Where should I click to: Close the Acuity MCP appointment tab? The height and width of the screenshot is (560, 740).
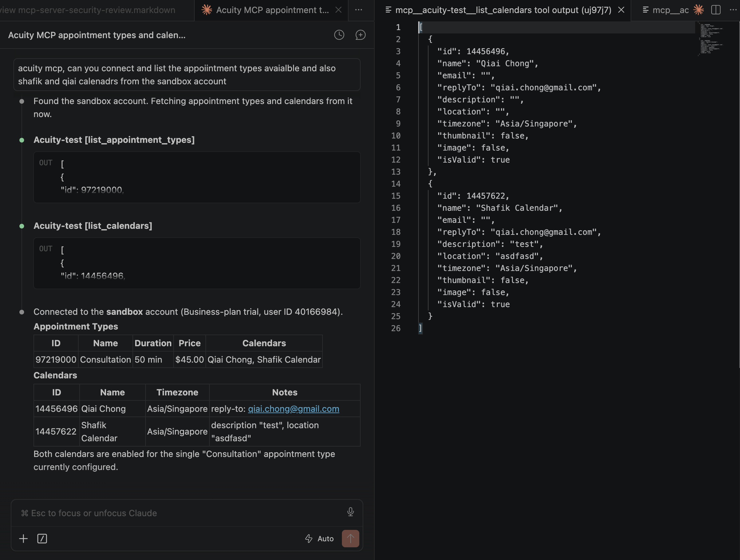point(339,10)
